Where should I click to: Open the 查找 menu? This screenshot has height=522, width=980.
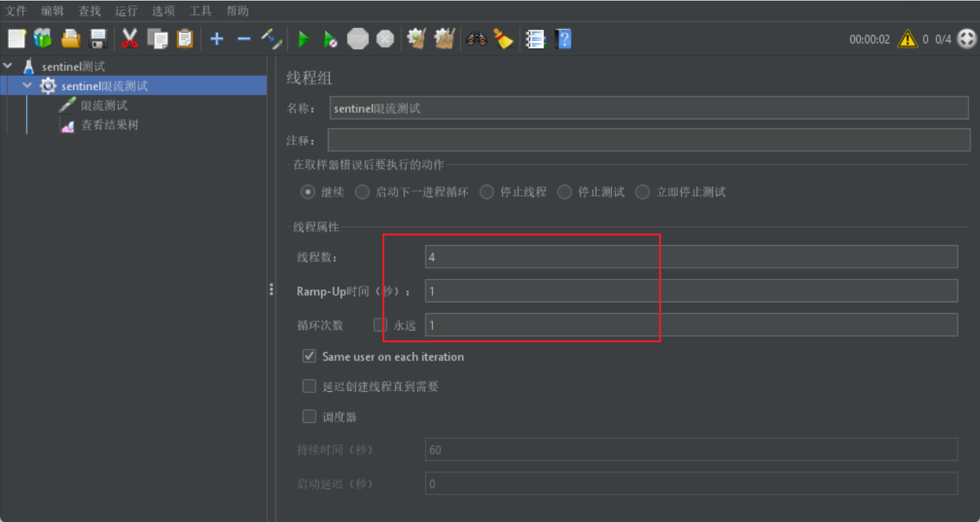pyautogui.click(x=89, y=11)
